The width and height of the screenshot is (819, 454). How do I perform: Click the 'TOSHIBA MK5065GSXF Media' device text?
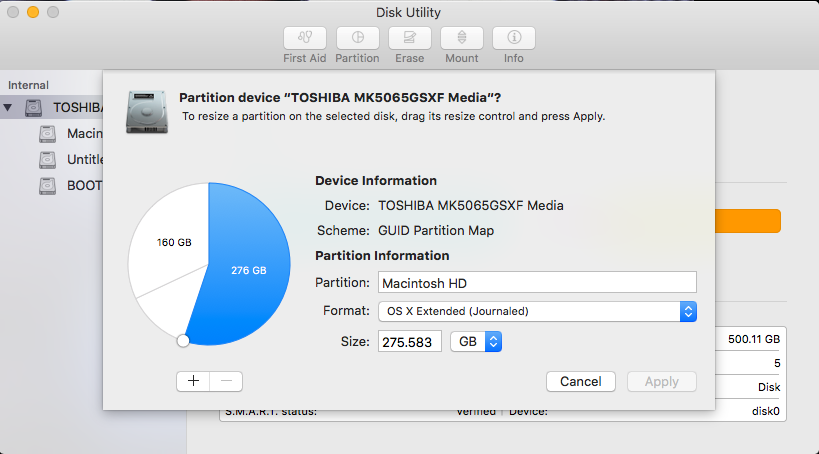pos(471,205)
